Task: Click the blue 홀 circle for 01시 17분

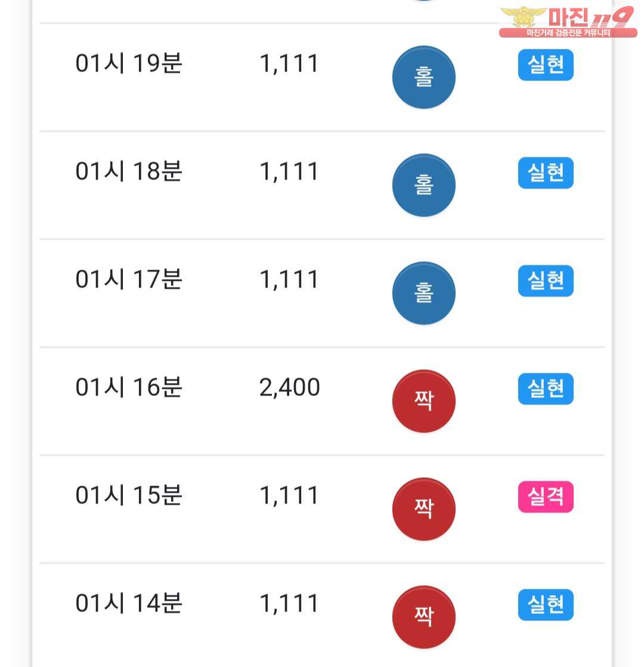Action: coord(423,293)
